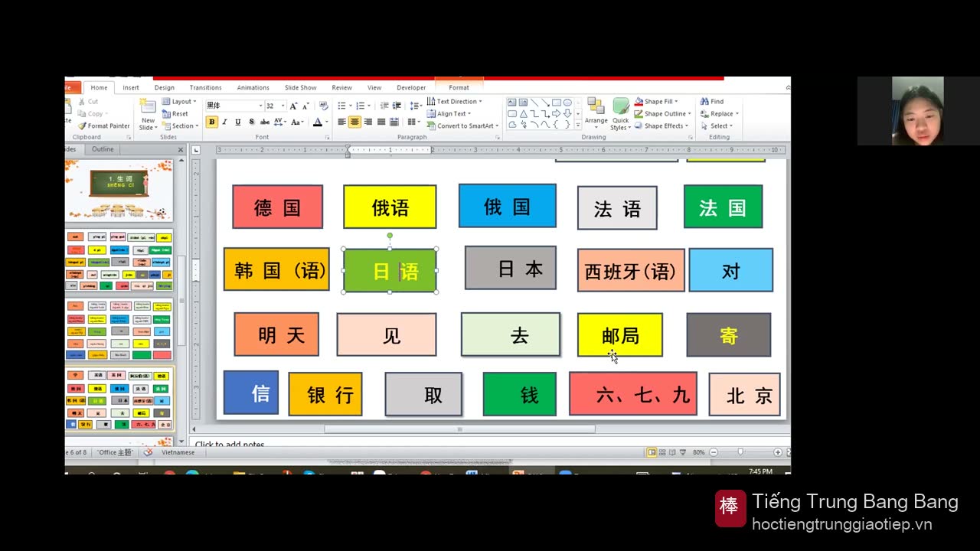The height and width of the screenshot is (551, 980).
Task: Select the right arrow shape
Action: tap(557, 113)
